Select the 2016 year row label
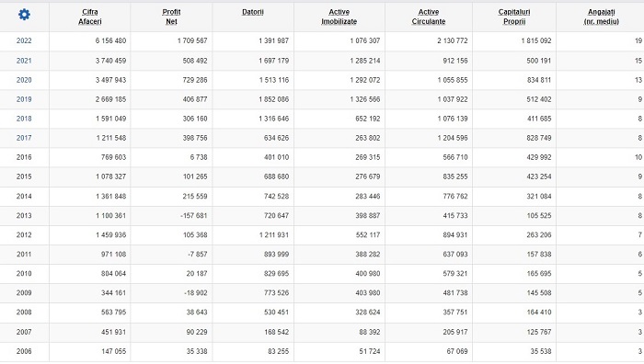644x364 pixels. [24, 157]
